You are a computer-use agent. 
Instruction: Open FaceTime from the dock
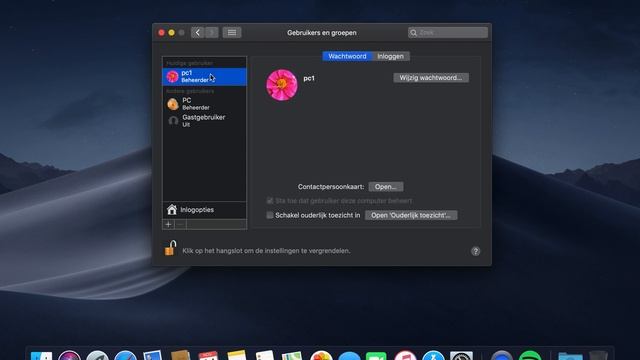tap(376, 356)
